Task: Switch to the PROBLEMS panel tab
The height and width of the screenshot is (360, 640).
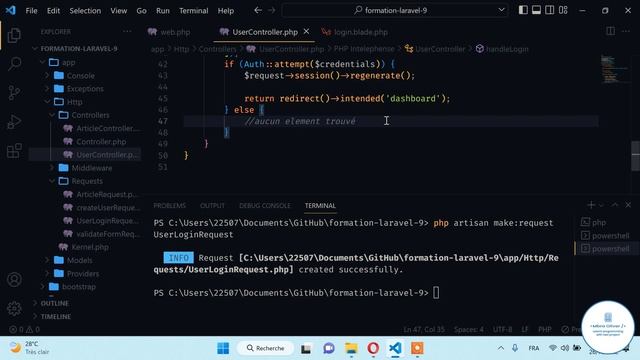Action: click(x=169, y=205)
